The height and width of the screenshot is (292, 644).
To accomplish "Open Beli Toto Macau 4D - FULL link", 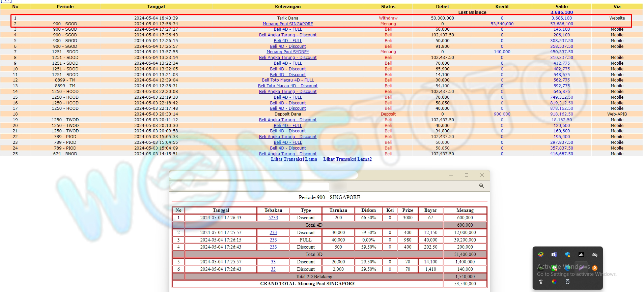I will tap(288, 80).
